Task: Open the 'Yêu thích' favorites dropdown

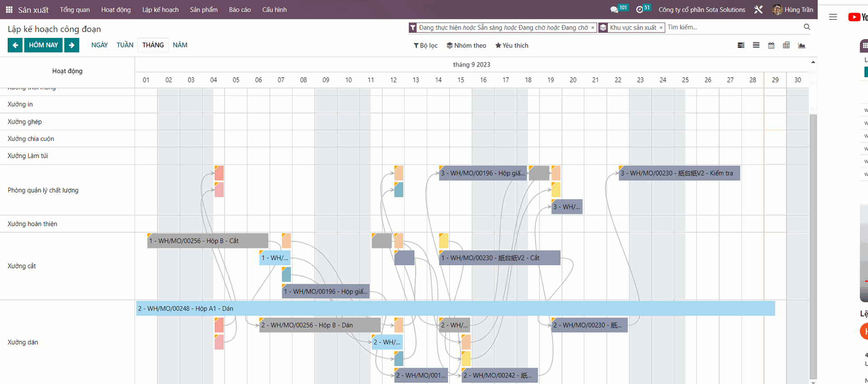Action: coord(511,46)
